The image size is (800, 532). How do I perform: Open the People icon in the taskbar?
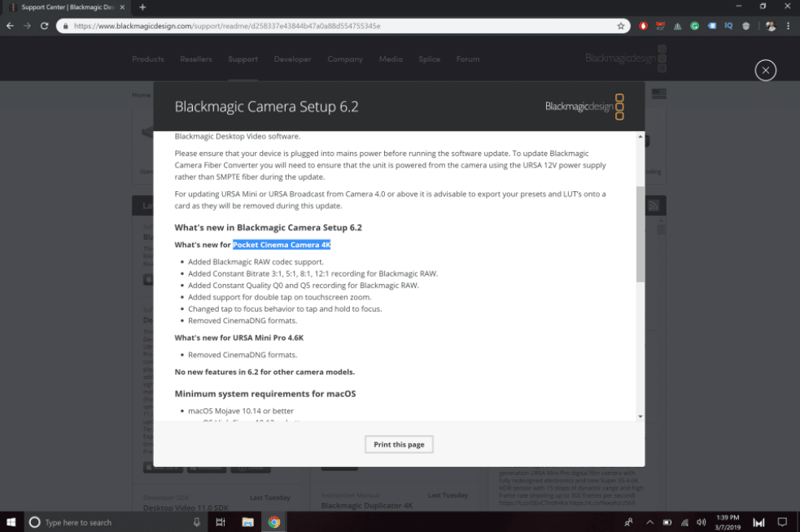[628, 522]
